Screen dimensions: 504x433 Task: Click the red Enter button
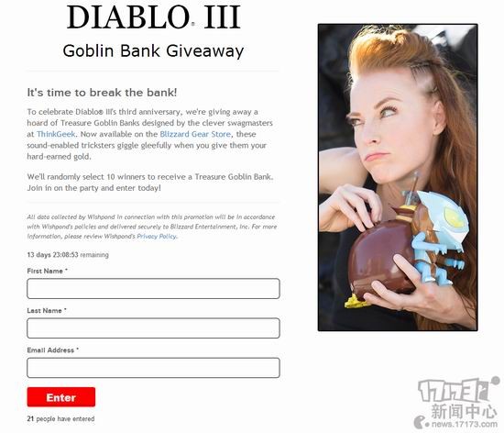(61, 397)
